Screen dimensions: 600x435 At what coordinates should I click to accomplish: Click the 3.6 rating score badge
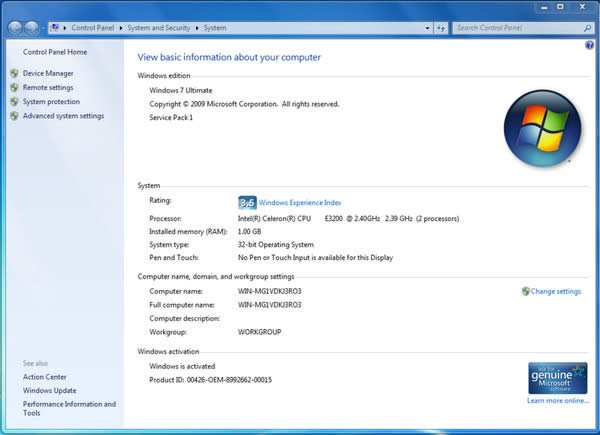coord(247,202)
